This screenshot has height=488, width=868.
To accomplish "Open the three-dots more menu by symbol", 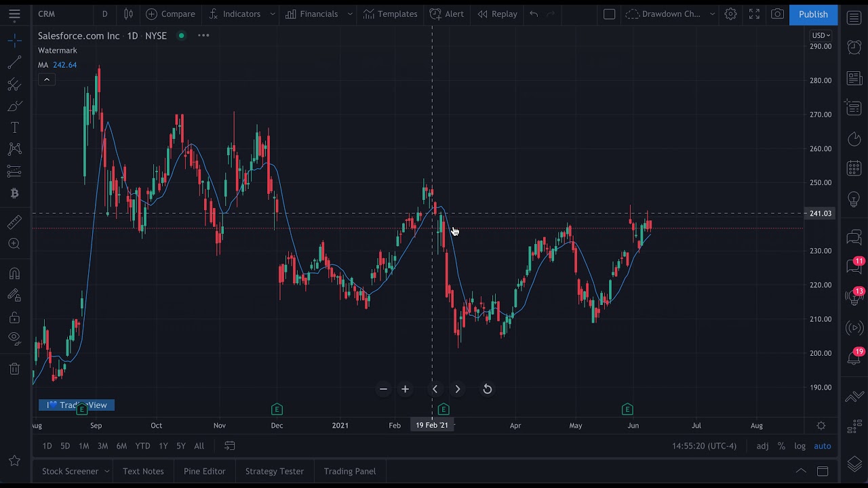I will click(203, 35).
